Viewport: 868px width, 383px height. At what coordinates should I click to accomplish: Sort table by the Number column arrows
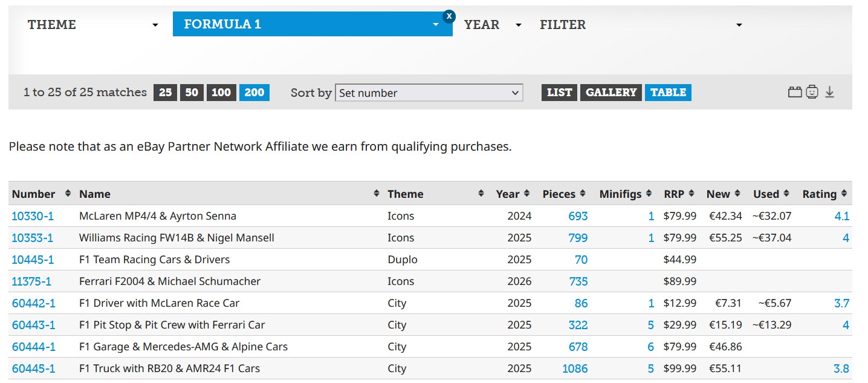click(68, 194)
